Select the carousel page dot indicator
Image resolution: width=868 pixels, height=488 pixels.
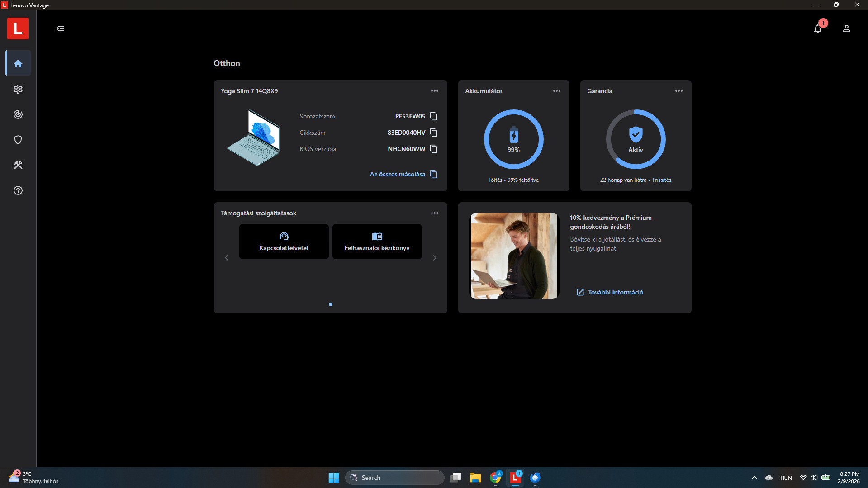click(x=331, y=304)
